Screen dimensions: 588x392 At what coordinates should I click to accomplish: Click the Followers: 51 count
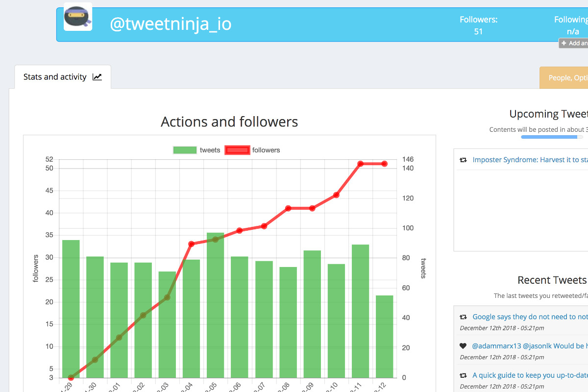coord(478,25)
